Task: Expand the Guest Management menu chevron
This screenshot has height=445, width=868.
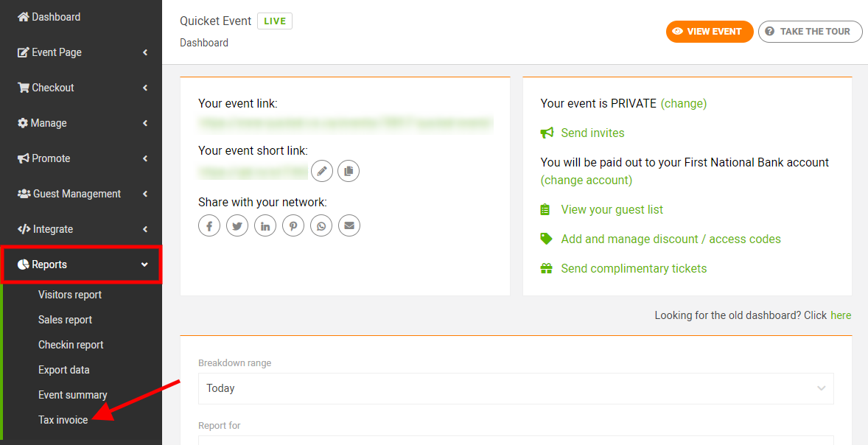Action: pos(145,194)
